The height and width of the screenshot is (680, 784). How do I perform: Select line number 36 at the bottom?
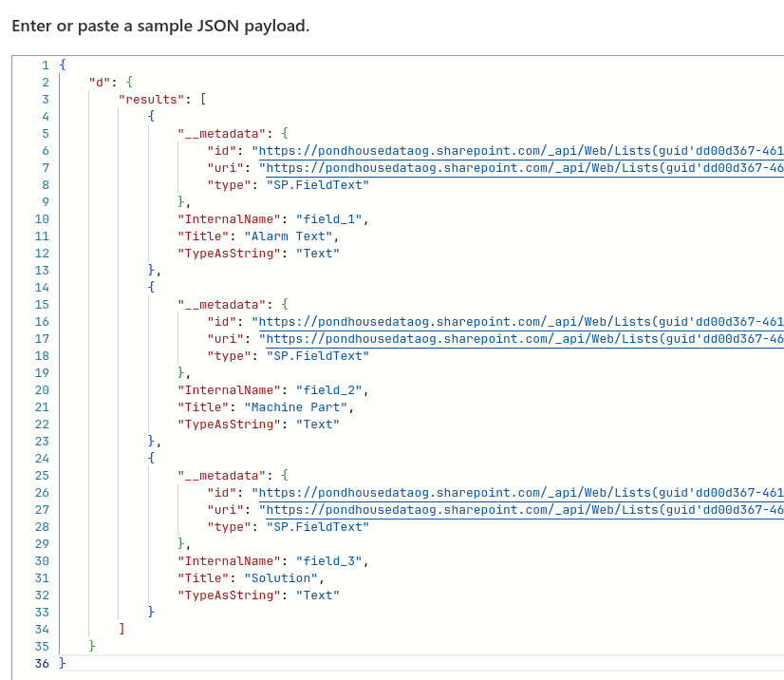[x=42, y=663]
